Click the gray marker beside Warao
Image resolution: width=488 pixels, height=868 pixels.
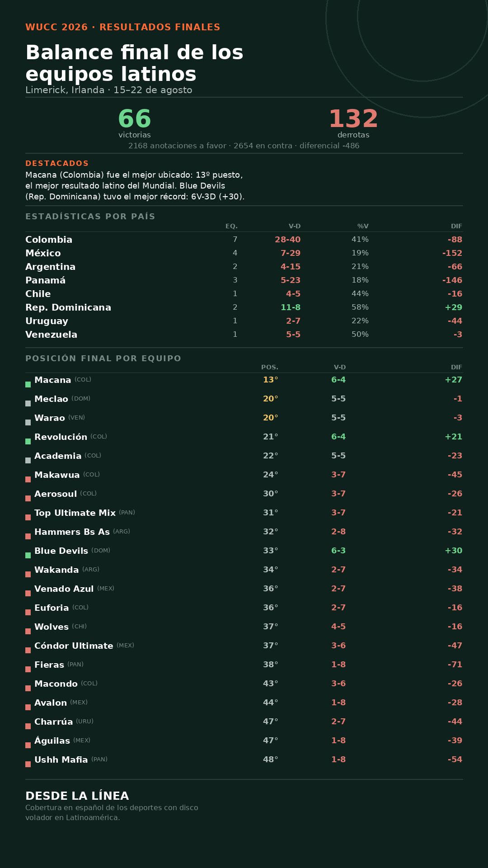pyautogui.click(x=28, y=422)
